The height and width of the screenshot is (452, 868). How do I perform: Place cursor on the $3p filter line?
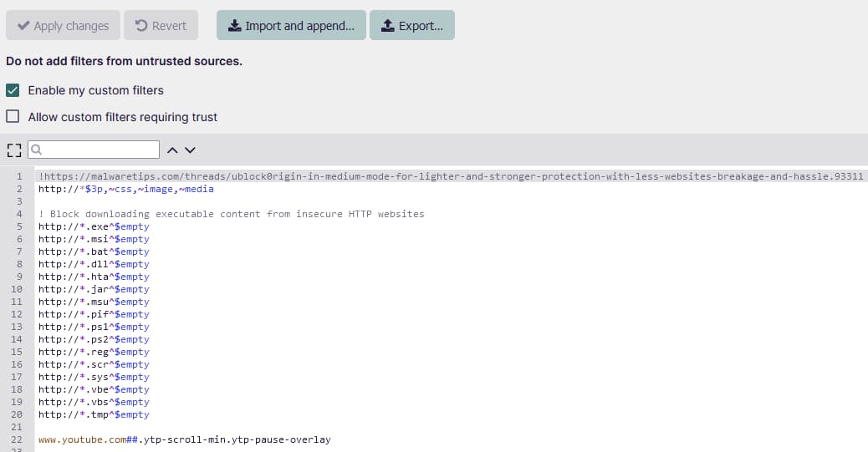(x=125, y=189)
